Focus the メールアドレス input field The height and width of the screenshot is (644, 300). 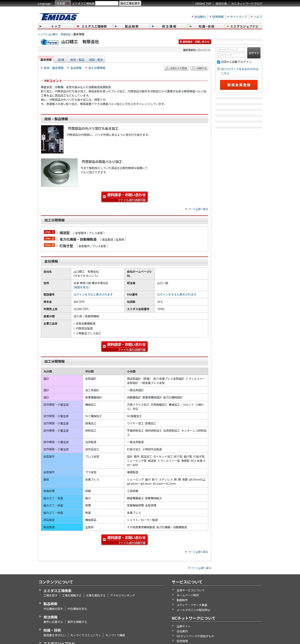pyautogui.click(x=231, y=50)
